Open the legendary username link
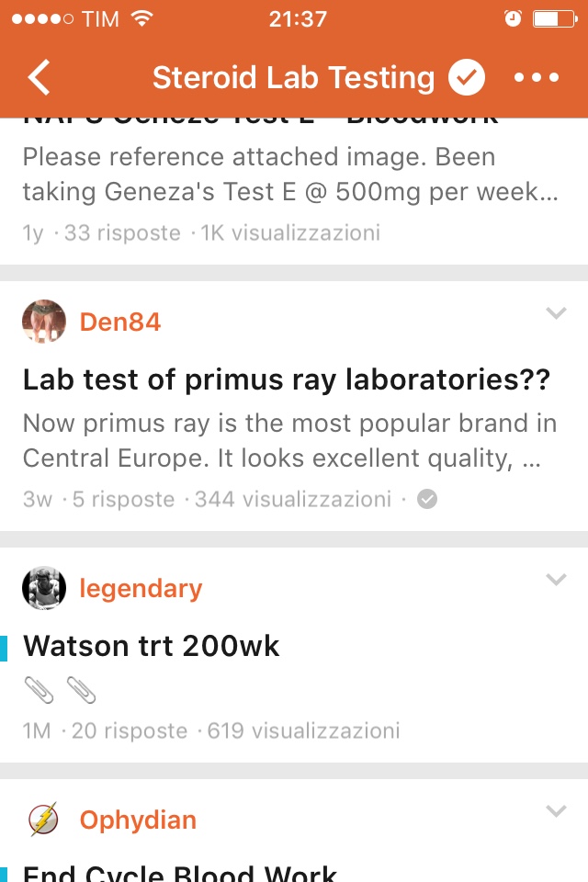Image resolution: width=588 pixels, height=882 pixels. coord(141,588)
